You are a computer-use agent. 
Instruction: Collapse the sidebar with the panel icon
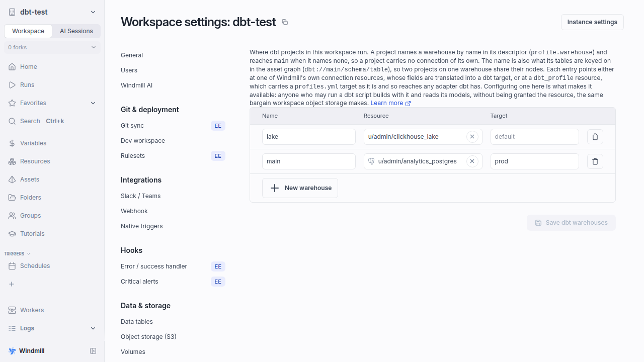point(93,351)
